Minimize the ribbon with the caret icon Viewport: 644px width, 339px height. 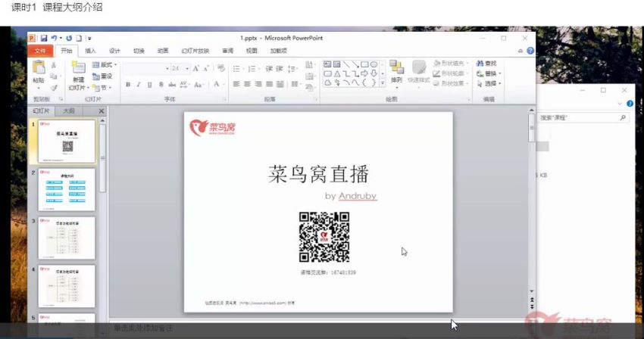[x=521, y=51]
